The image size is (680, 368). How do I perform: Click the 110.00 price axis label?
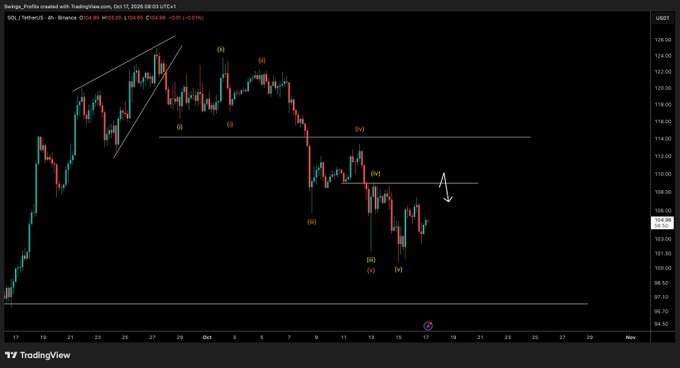[x=663, y=174]
